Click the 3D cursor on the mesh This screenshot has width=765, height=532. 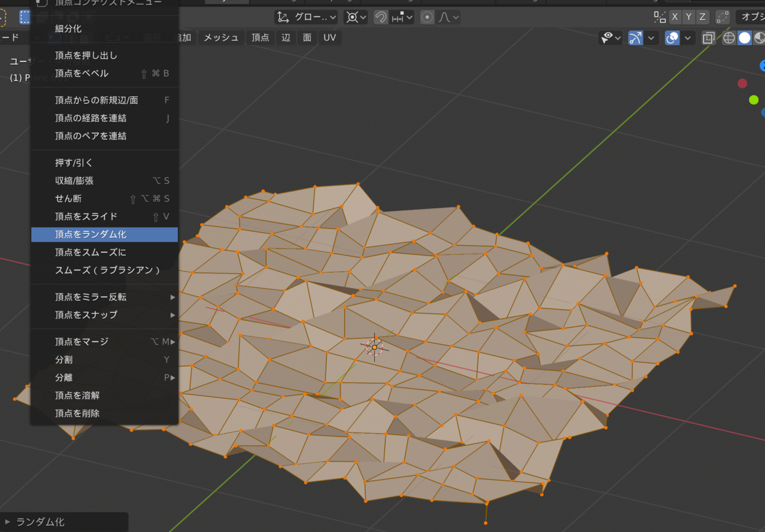pos(375,347)
